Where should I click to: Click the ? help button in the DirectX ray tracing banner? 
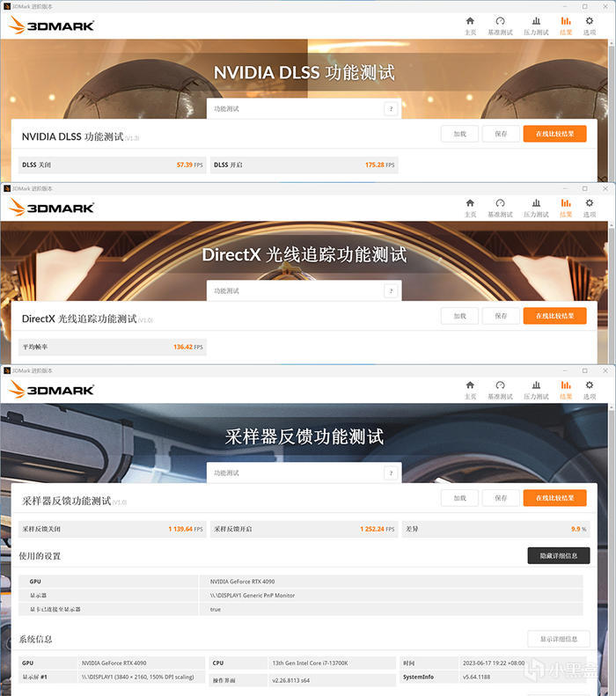click(x=391, y=290)
